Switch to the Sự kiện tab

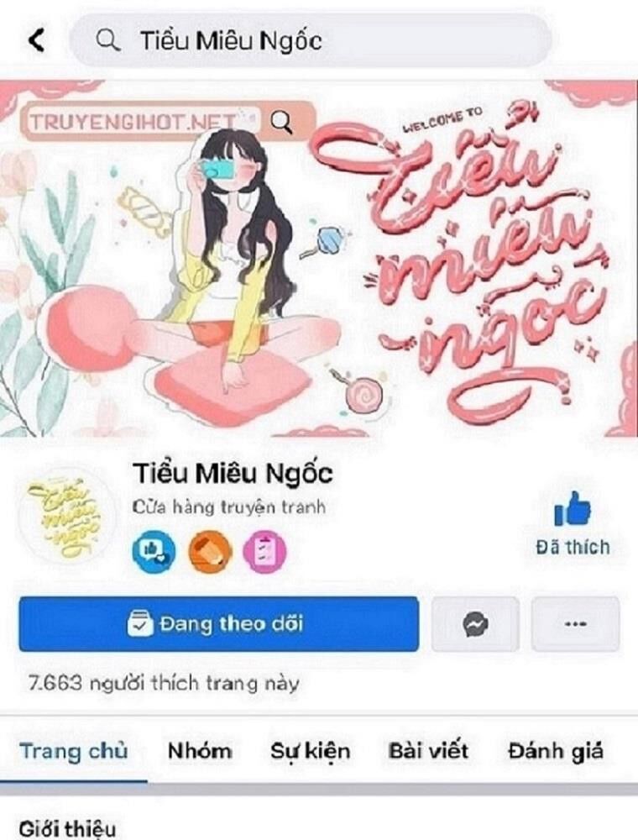point(310,752)
